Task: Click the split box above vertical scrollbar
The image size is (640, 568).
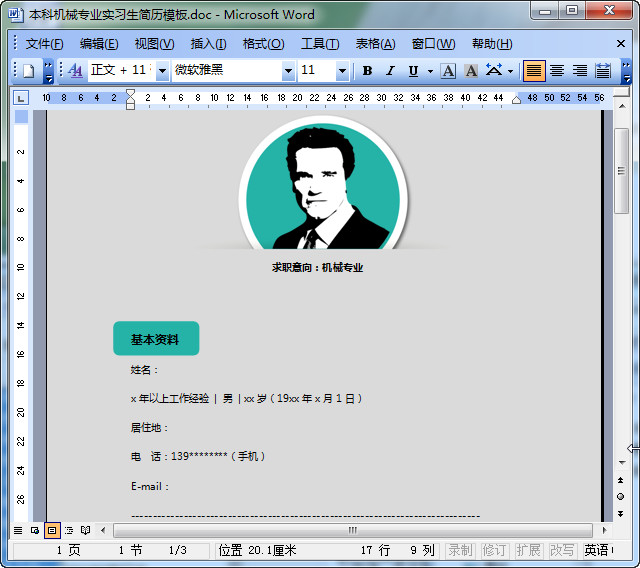Action: pyautogui.click(x=622, y=93)
